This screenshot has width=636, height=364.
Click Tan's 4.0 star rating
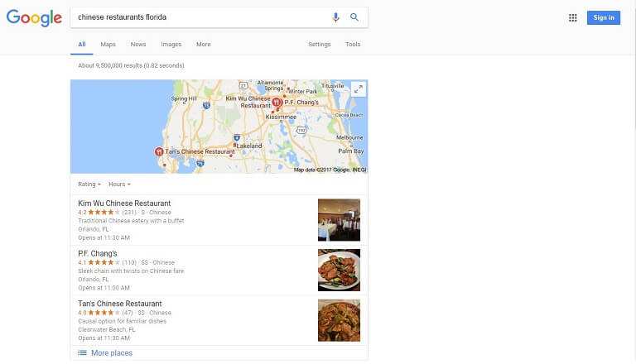(x=99, y=313)
